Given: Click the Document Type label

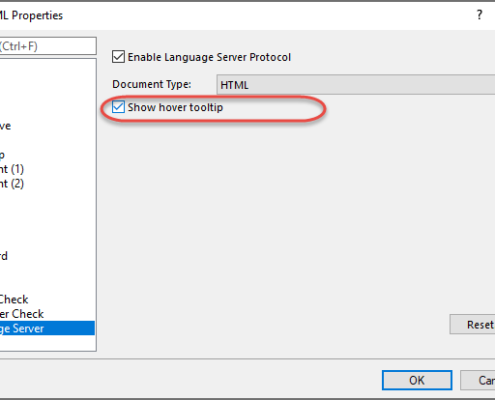Looking at the screenshot, I should pos(152,84).
